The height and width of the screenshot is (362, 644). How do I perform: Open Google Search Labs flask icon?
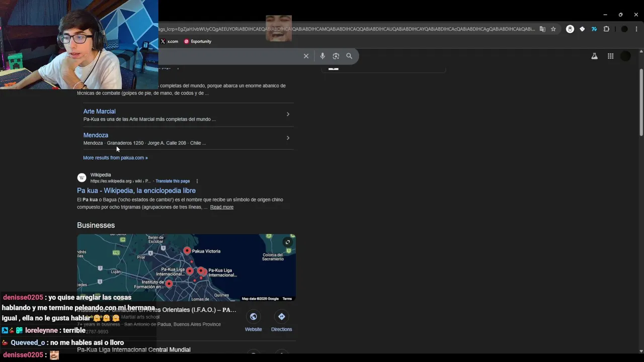click(x=594, y=56)
